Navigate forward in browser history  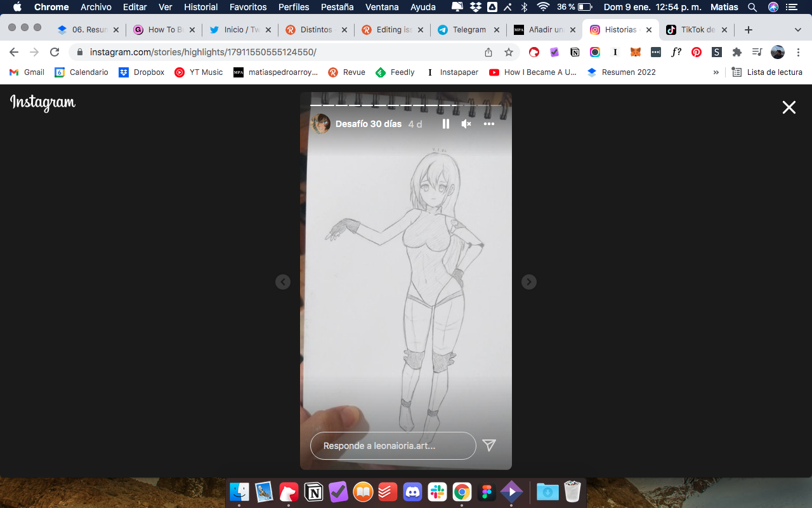pyautogui.click(x=34, y=52)
